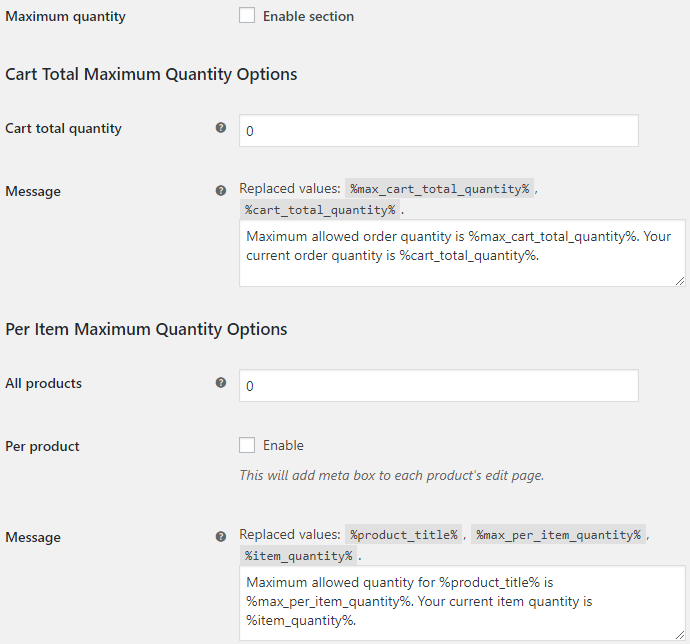Click the meta box description text
The height and width of the screenshot is (644, 690).
pos(392,475)
